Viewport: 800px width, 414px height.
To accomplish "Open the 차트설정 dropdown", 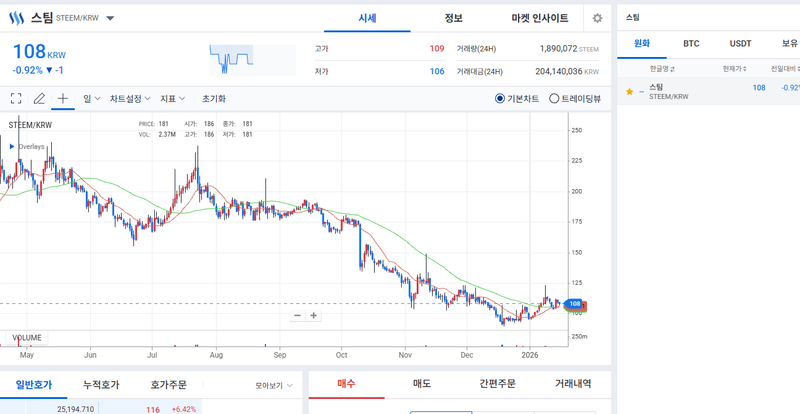I will [129, 99].
